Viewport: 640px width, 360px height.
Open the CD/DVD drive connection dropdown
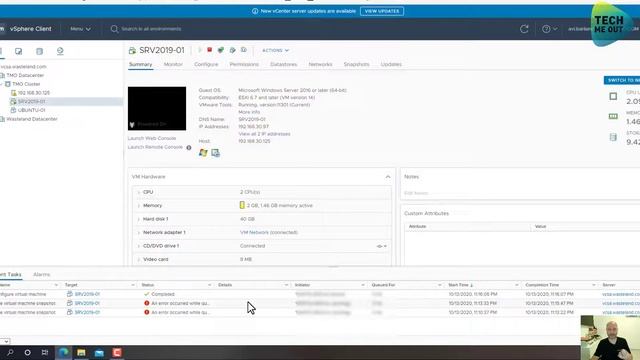click(382, 246)
